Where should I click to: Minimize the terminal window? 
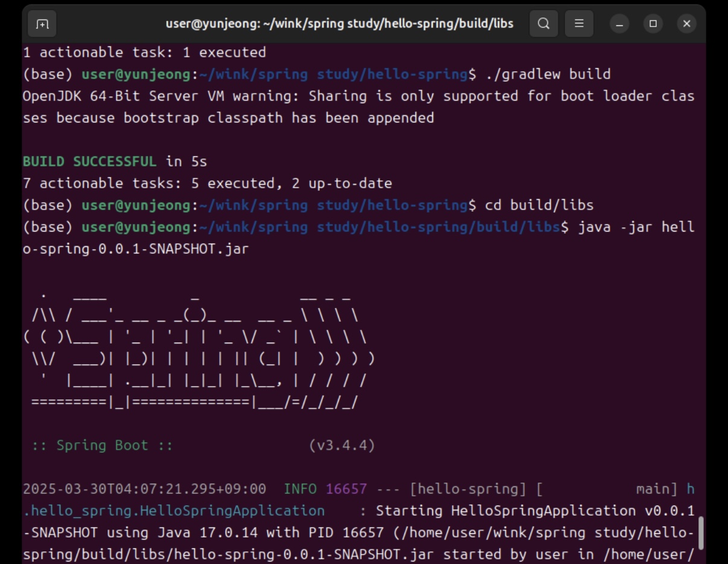click(619, 24)
